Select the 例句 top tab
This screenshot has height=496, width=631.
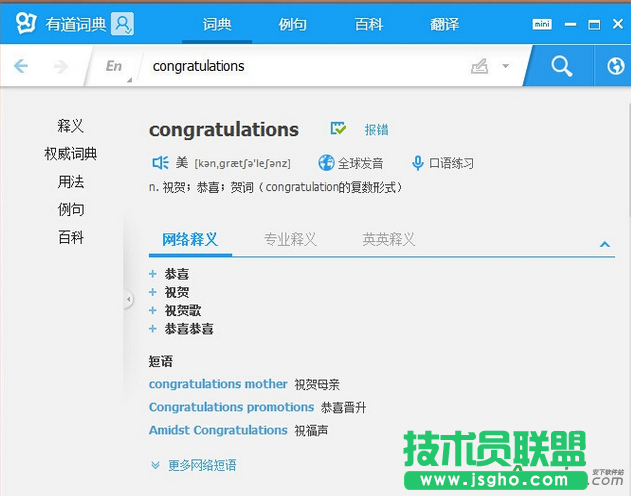coord(293,25)
